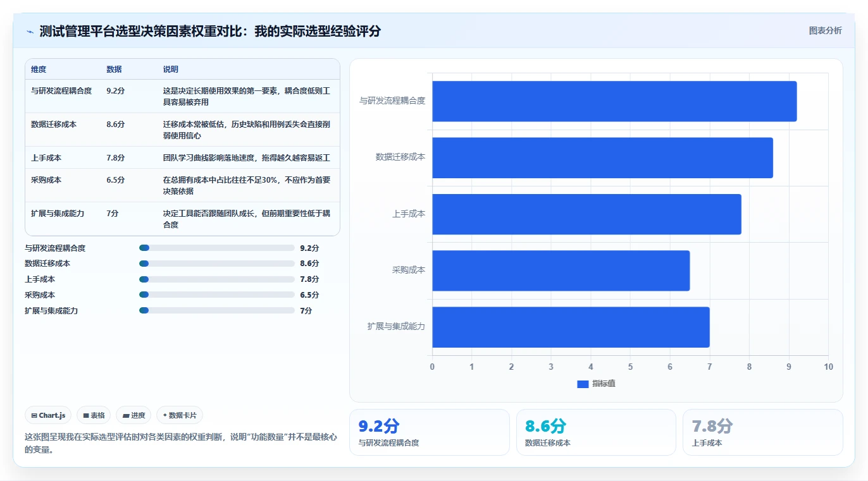Open the 7.8分 data card
This screenshot has width=868, height=481.
click(762, 432)
